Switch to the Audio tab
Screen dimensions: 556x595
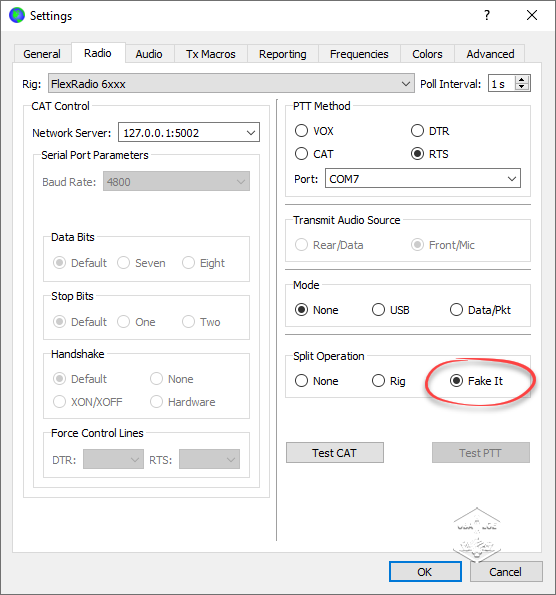point(149,54)
